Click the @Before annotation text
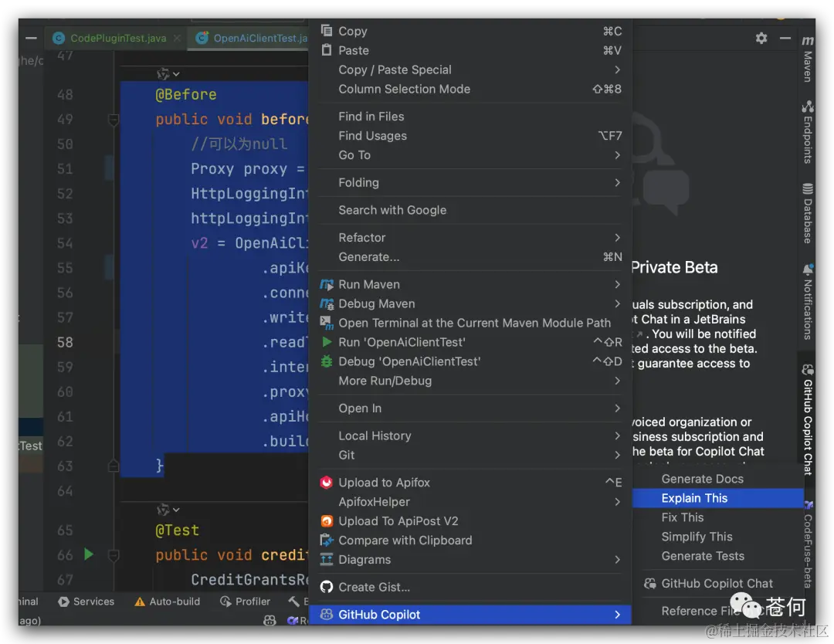This screenshot has width=834, height=644. (185, 95)
